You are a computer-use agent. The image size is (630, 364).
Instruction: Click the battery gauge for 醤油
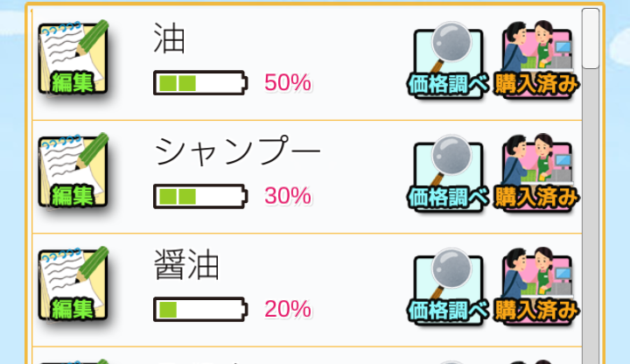[x=200, y=310]
